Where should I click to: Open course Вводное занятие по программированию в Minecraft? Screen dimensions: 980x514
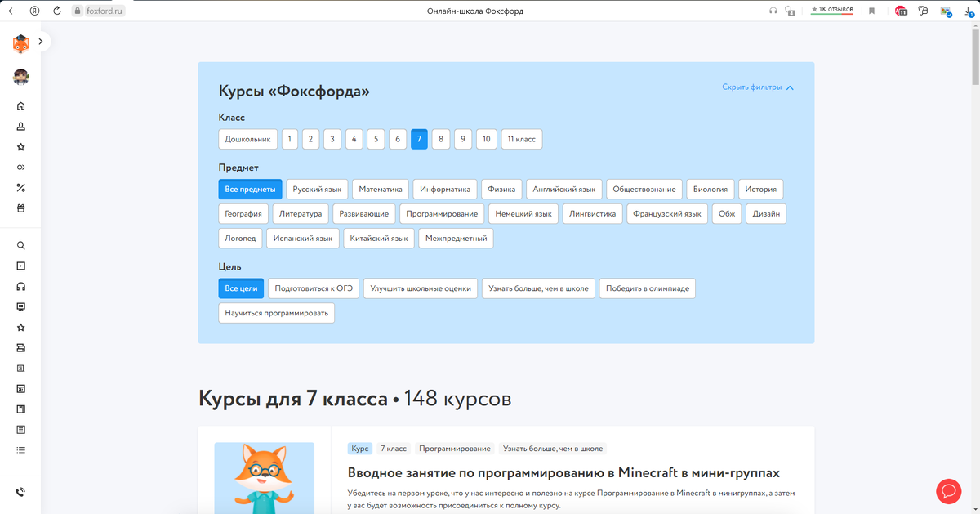563,473
